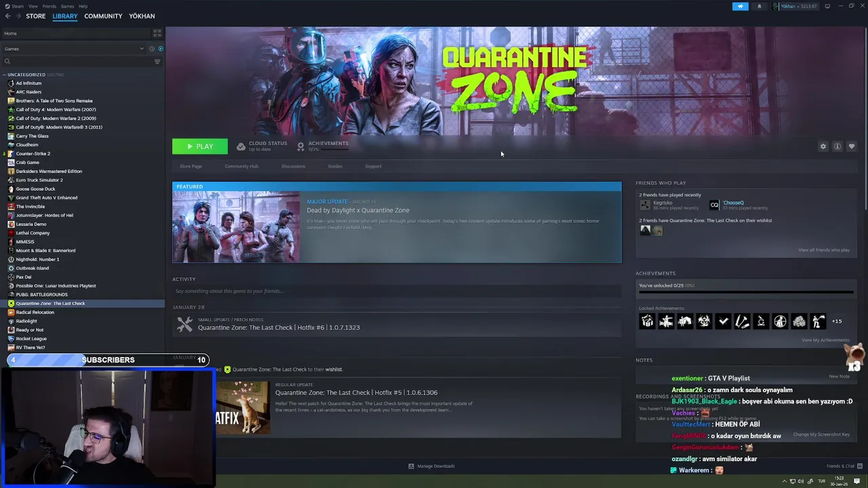The width and height of the screenshot is (868, 488).
Task: Open the Store Page link
Action: click(191, 166)
